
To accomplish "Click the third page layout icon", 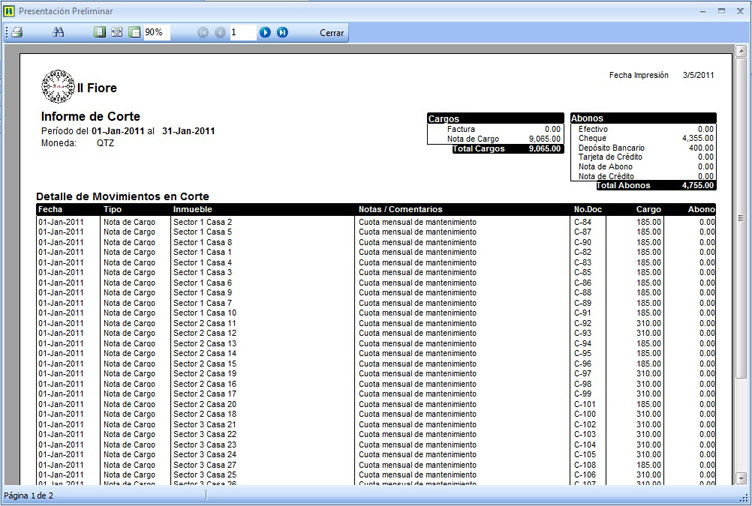I will click(x=133, y=32).
